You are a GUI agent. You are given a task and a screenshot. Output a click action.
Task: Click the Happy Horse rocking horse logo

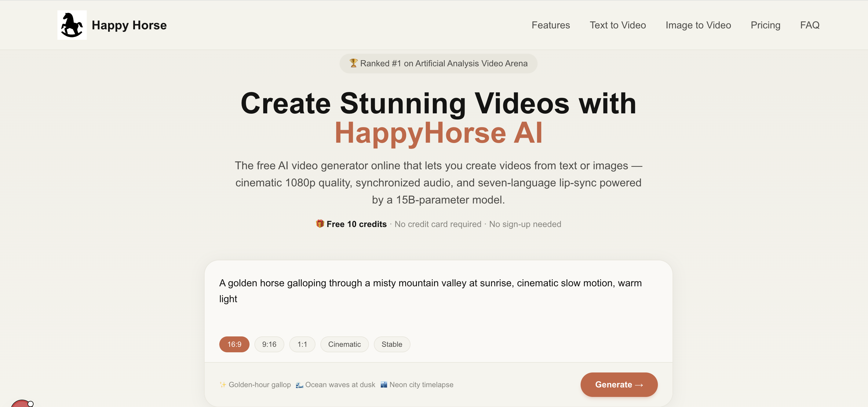[72, 25]
